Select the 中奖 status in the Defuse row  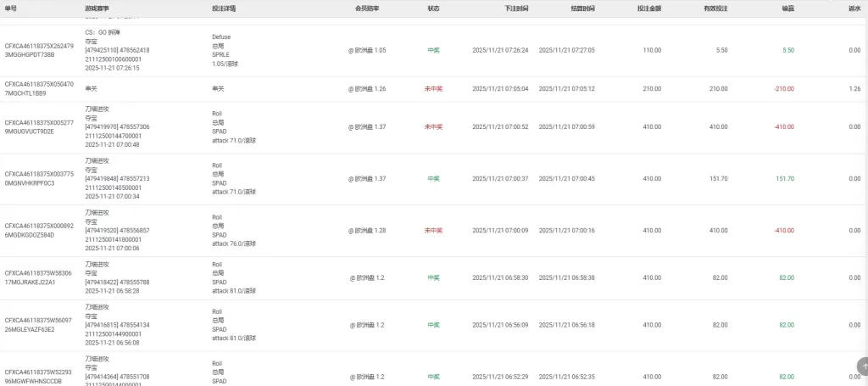(433, 50)
